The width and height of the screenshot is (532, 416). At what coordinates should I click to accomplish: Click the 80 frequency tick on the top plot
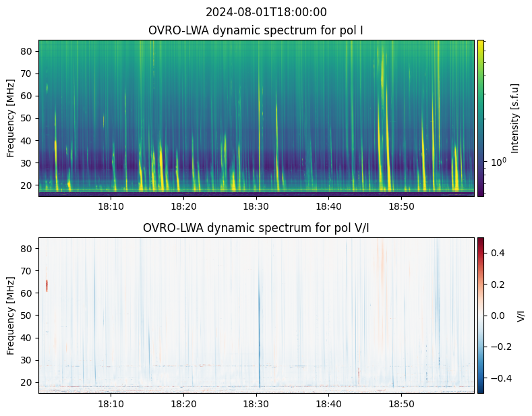click(28, 51)
